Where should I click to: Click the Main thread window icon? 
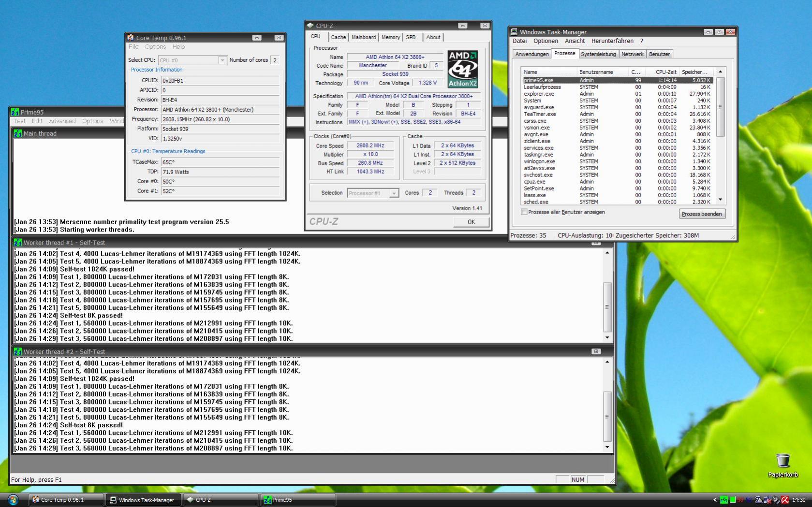[18, 133]
